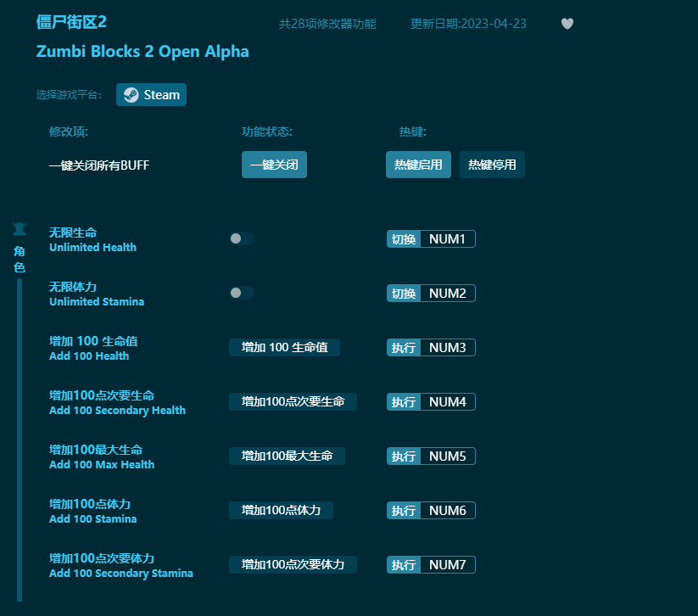
Task: Click the NUM3 hotkey field for Add 100 Health
Action: [445, 347]
